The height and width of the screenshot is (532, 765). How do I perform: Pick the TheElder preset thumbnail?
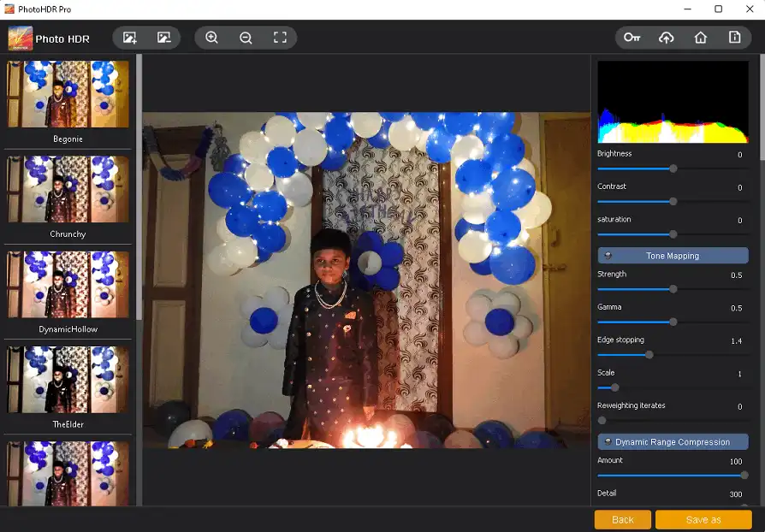tap(68, 379)
